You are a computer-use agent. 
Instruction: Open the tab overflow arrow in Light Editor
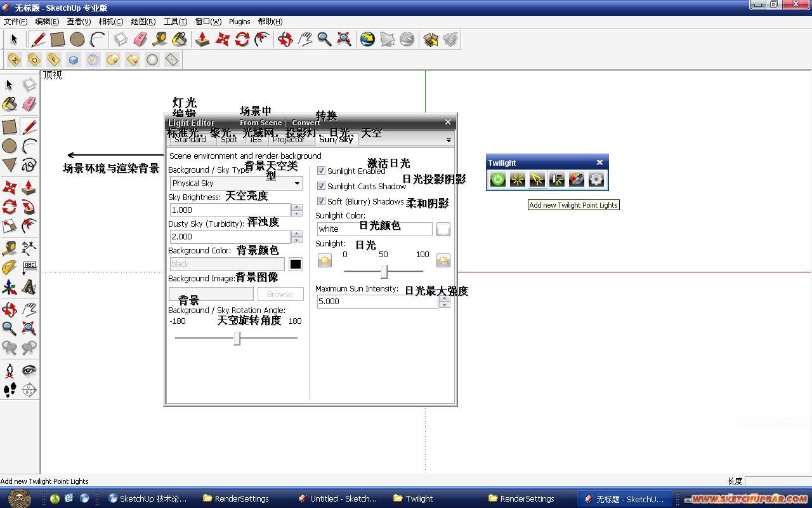coord(449,140)
